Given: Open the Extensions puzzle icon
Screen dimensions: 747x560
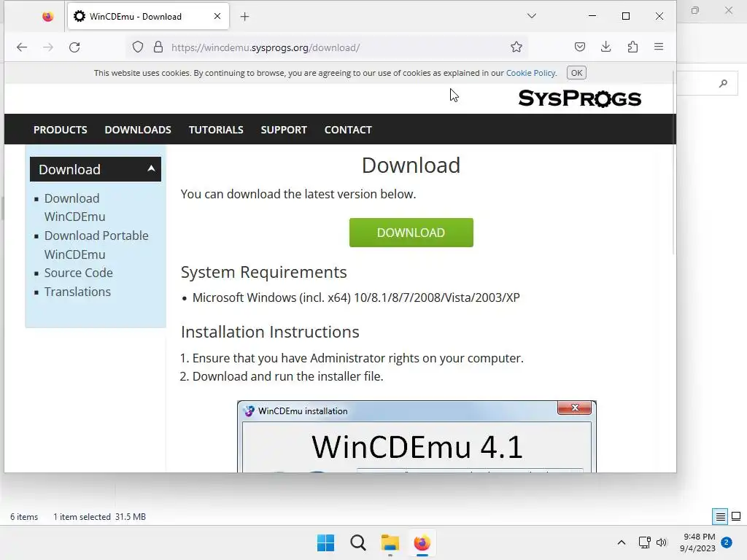Looking at the screenshot, I should click(632, 47).
